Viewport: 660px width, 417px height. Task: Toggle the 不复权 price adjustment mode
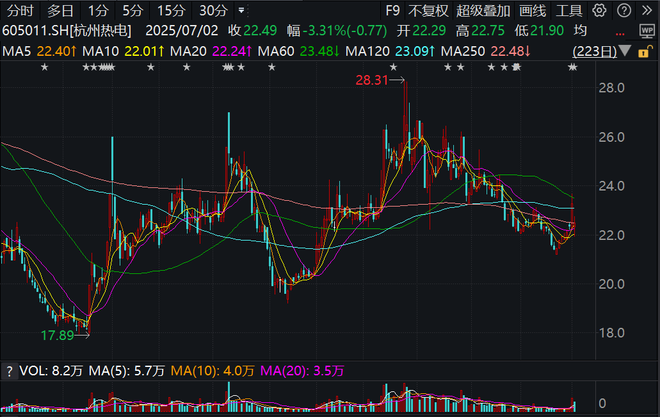click(x=429, y=11)
